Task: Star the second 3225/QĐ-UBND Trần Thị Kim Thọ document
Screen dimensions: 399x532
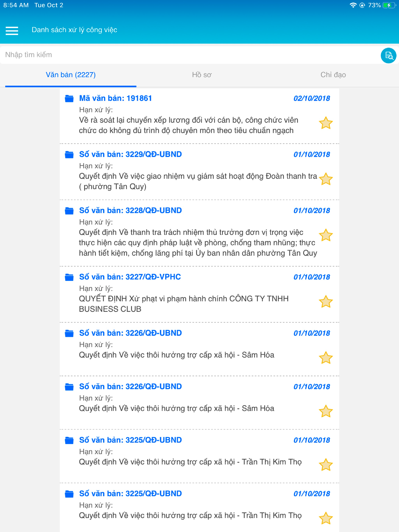Action: 326,518
